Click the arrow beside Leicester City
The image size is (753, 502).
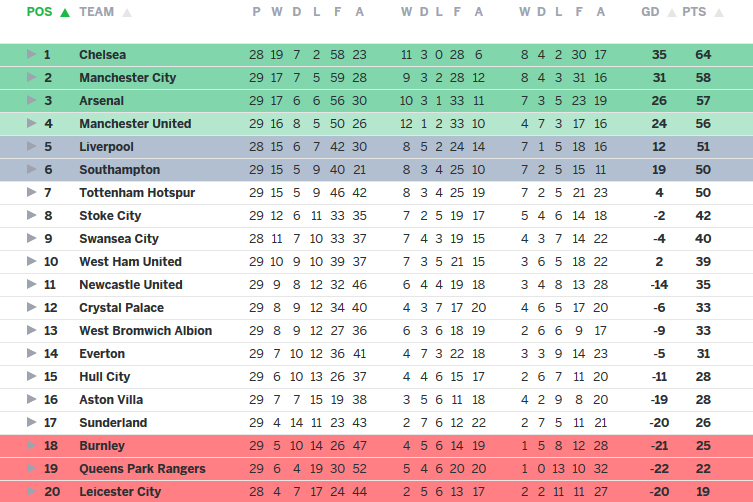pos(31,491)
